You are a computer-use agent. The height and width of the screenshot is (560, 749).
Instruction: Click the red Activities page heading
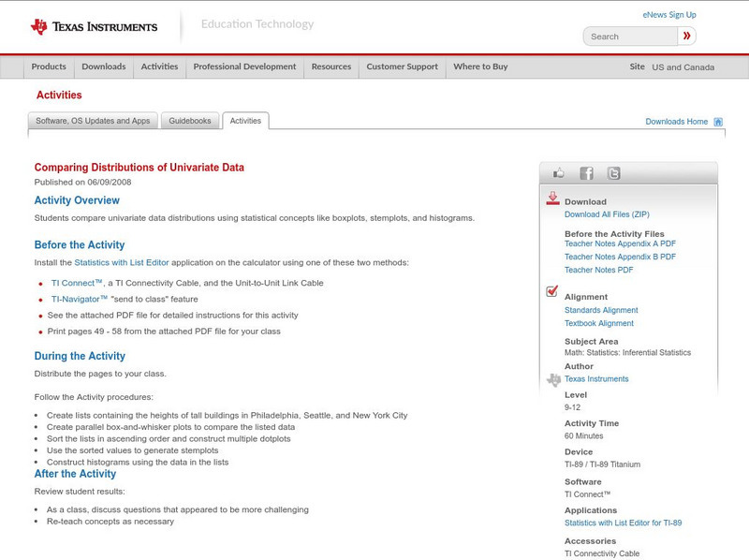(59, 95)
